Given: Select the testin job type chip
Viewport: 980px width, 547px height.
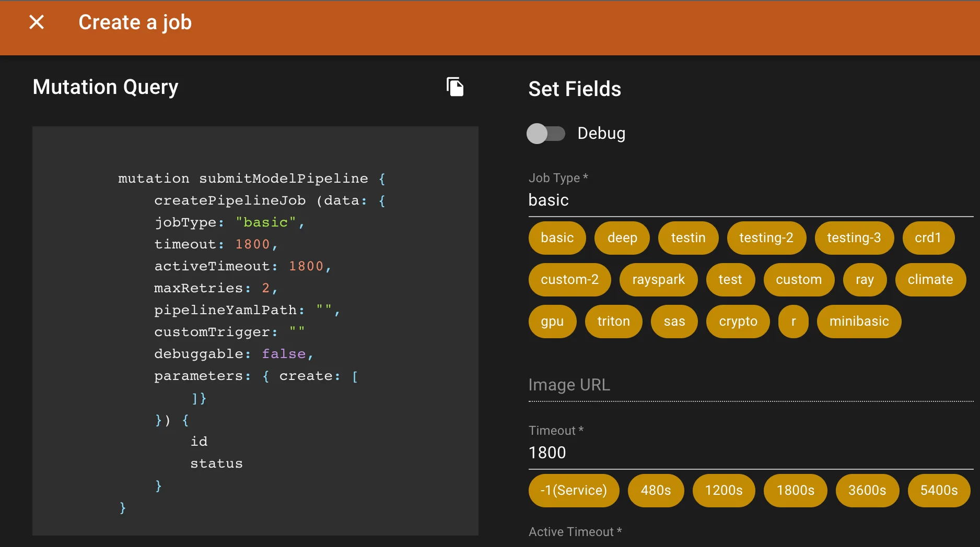Looking at the screenshot, I should tap(688, 238).
